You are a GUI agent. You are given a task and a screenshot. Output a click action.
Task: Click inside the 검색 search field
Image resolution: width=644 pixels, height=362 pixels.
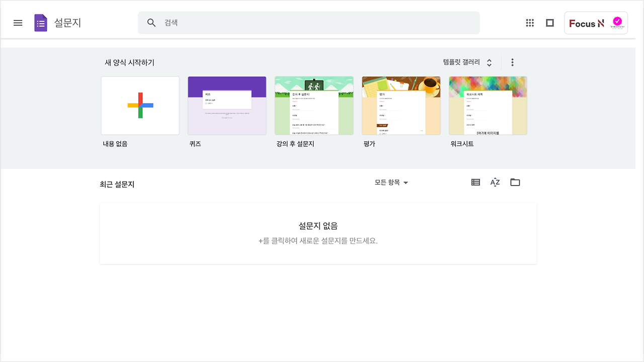point(252,22)
